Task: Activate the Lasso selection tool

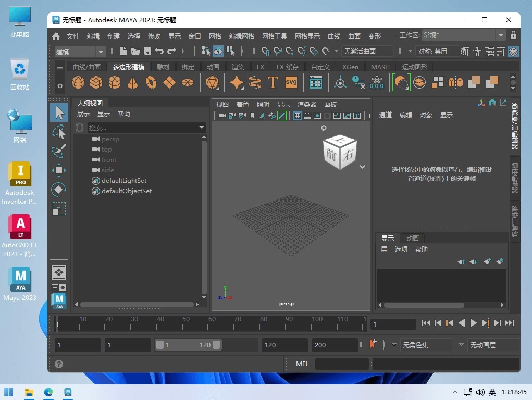Action: [x=59, y=132]
